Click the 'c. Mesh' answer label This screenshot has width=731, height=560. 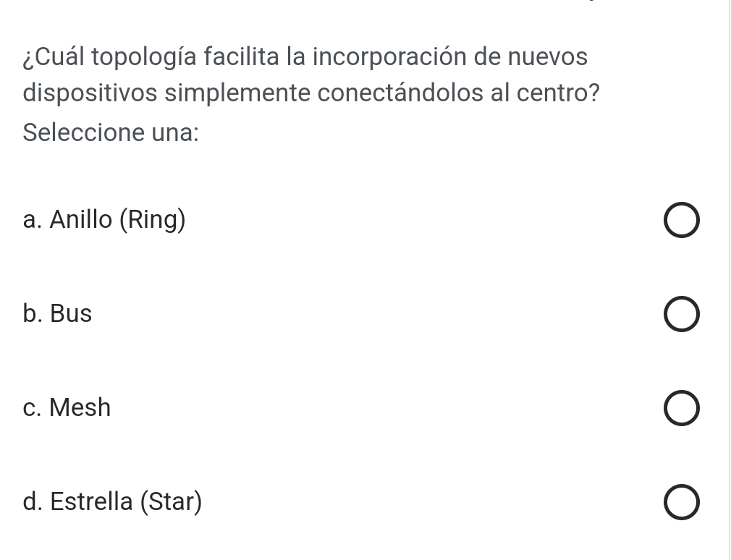pos(66,407)
